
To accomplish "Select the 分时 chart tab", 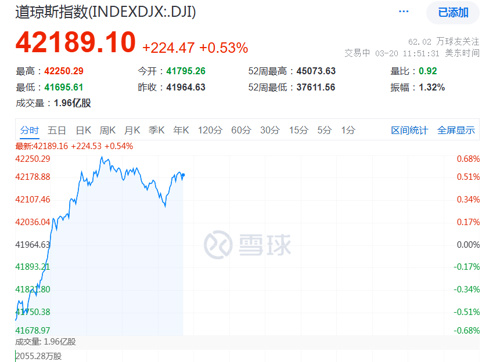I will point(29,130).
